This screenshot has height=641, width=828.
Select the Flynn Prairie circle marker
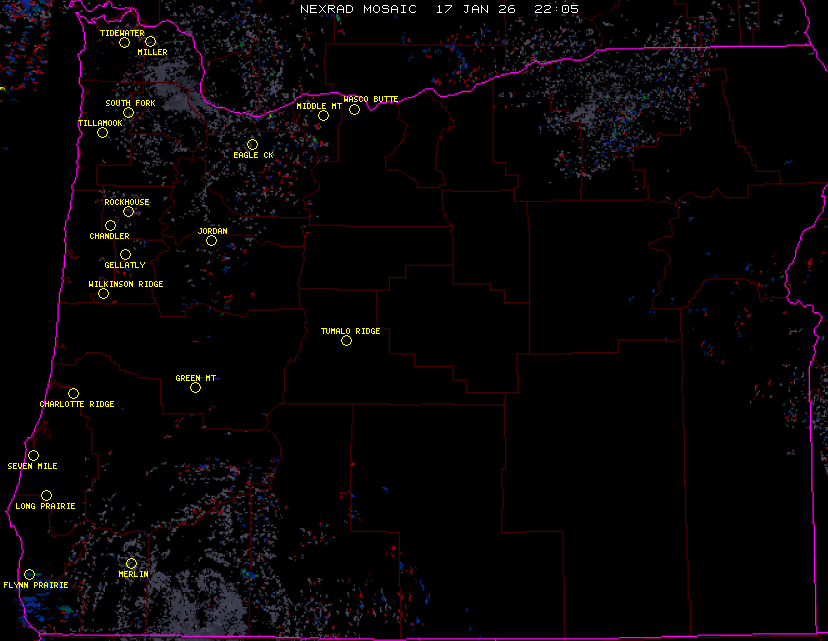click(x=30, y=574)
